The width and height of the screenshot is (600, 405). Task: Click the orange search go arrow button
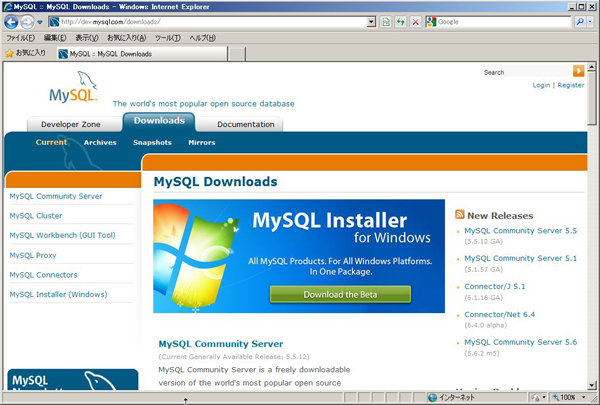pyautogui.click(x=579, y=71)
